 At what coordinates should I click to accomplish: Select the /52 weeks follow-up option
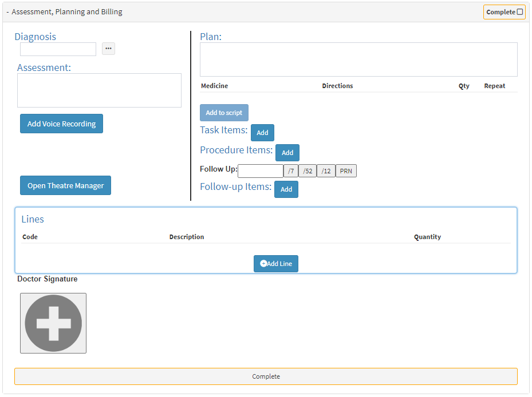pos(308,171)
